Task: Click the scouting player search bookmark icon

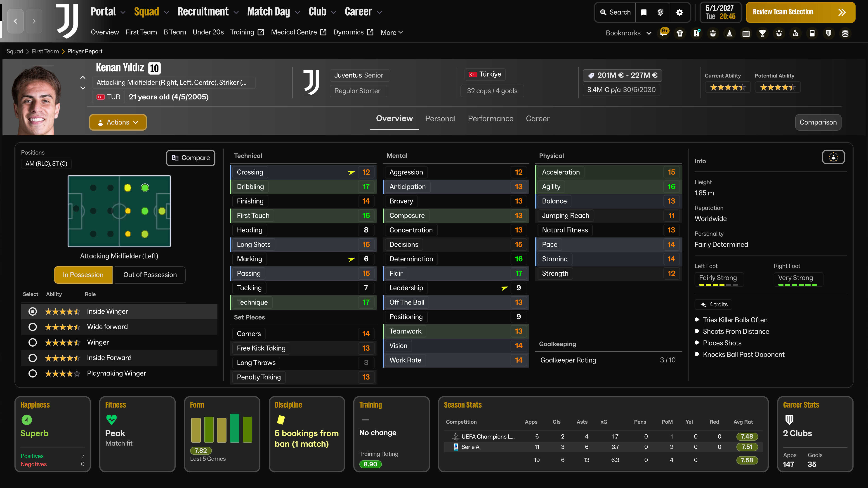Action: [x=796, y=33]
